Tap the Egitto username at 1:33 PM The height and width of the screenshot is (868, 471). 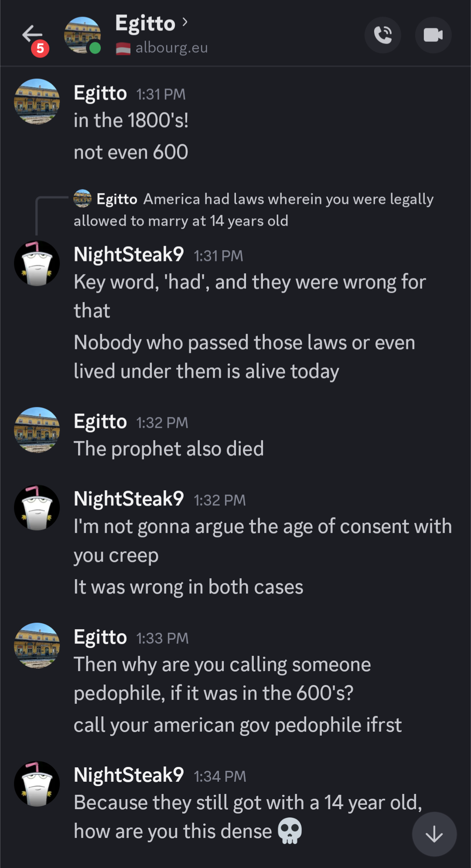click(x=100, y=637)
